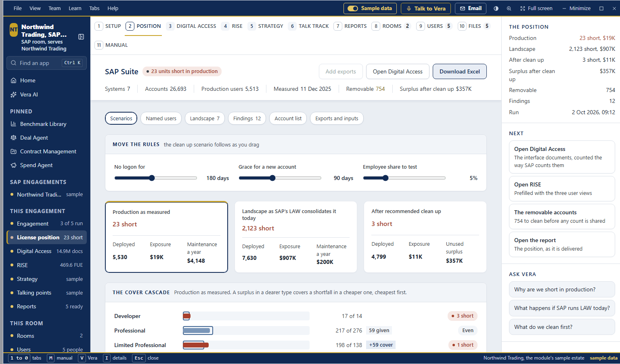Go to step 4 RISE tab
This screenshot has height=364, width=620.
pos(232,26)
